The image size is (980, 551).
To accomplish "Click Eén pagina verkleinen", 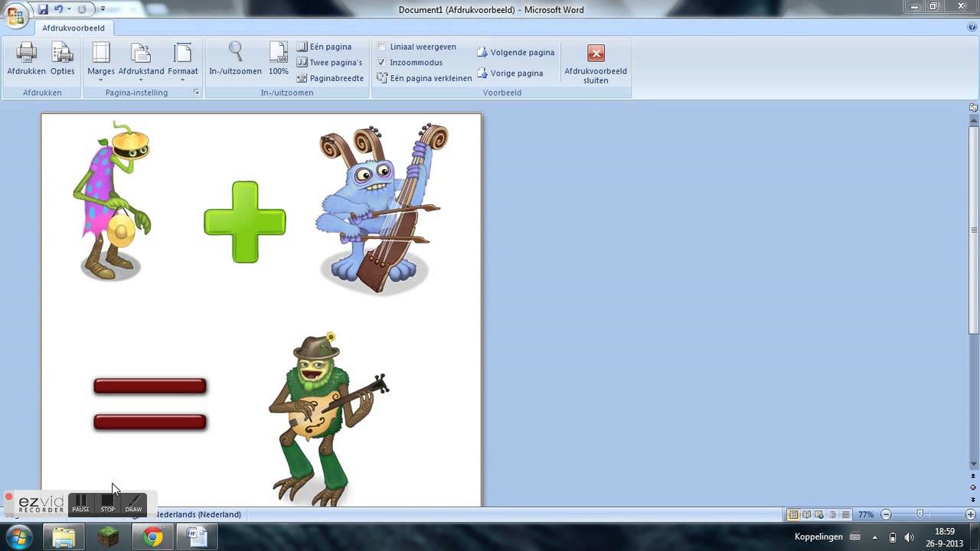I will [425, 78].
